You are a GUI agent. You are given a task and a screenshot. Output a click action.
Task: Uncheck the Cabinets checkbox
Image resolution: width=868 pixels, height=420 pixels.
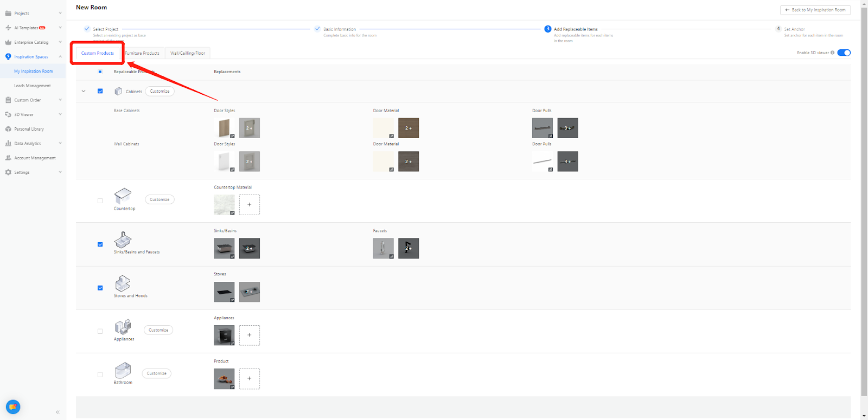click(100, 91)
